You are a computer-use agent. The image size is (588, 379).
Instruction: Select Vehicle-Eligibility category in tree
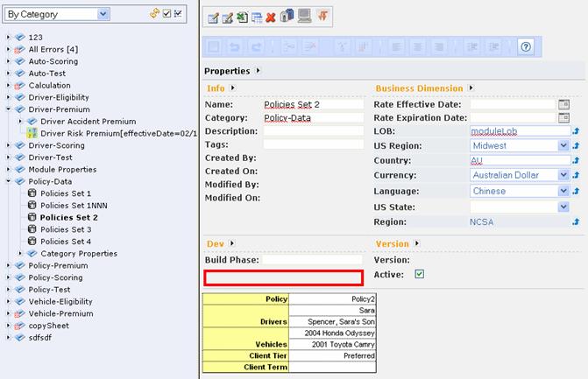(60, 301)
